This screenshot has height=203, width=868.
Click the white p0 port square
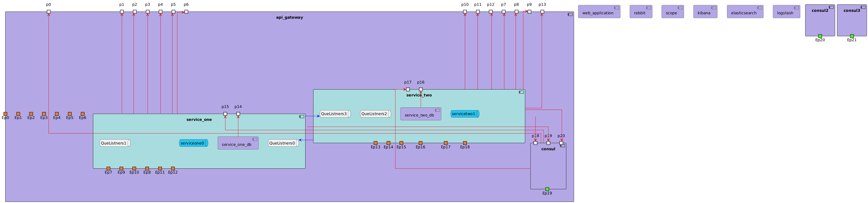(49, 12)
